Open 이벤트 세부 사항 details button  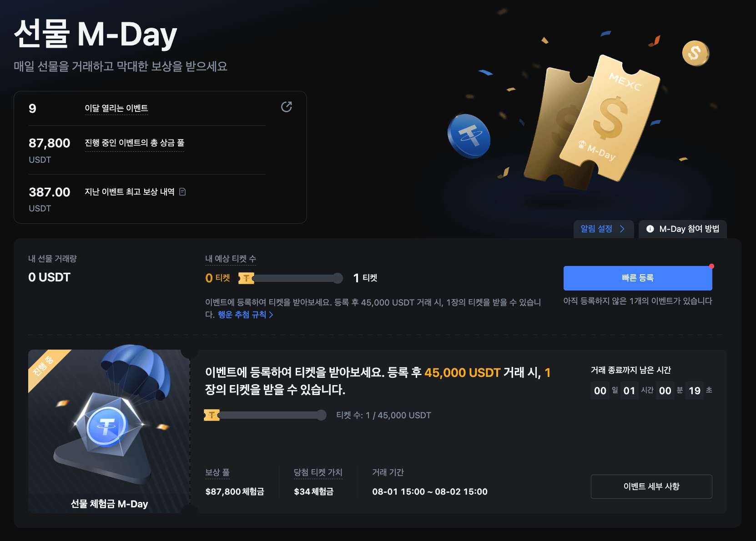coord(651,486)
